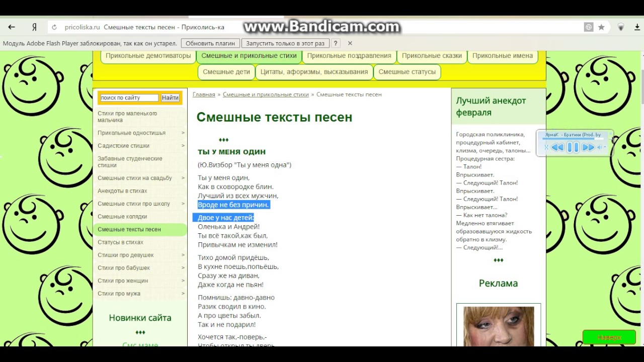
Task: Open the help question mark on Flash bar
Action: (336, 43)
